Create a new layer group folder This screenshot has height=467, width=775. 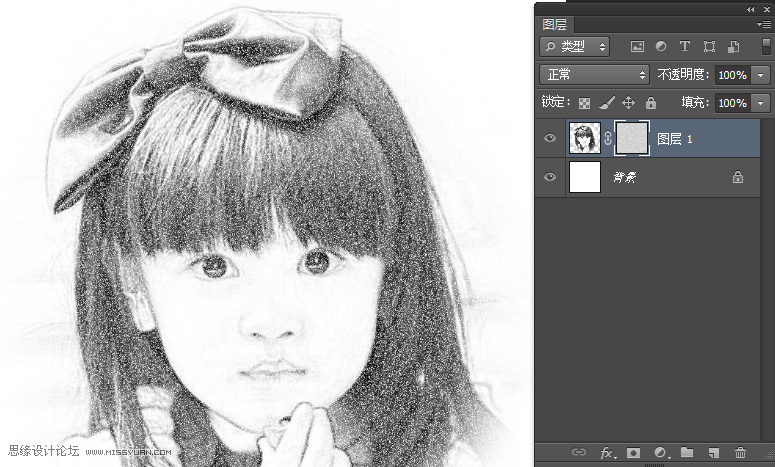pyautogui.click(x=687, y=452)
